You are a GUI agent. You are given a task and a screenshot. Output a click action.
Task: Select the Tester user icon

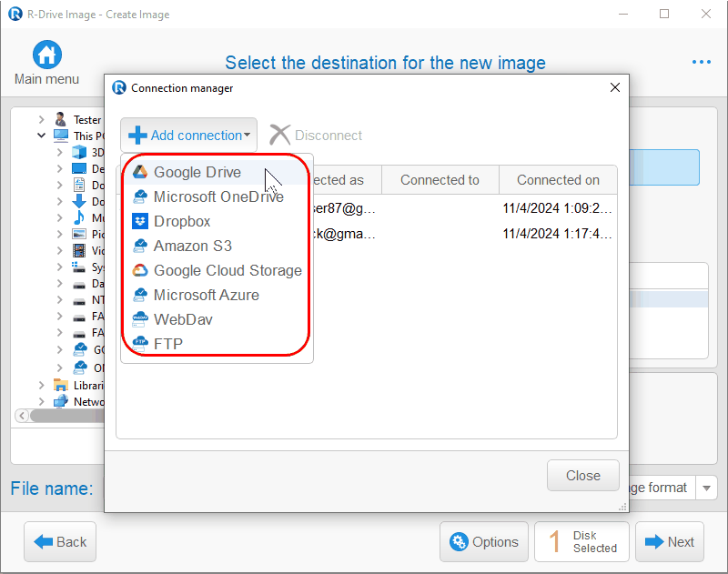pos(60,119)
